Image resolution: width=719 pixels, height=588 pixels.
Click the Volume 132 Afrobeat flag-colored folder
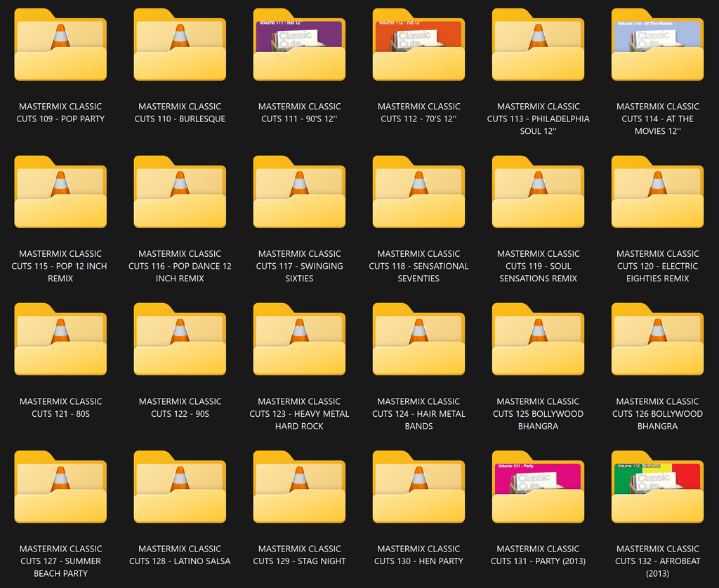pyautogui.click(x=657, y=487)
